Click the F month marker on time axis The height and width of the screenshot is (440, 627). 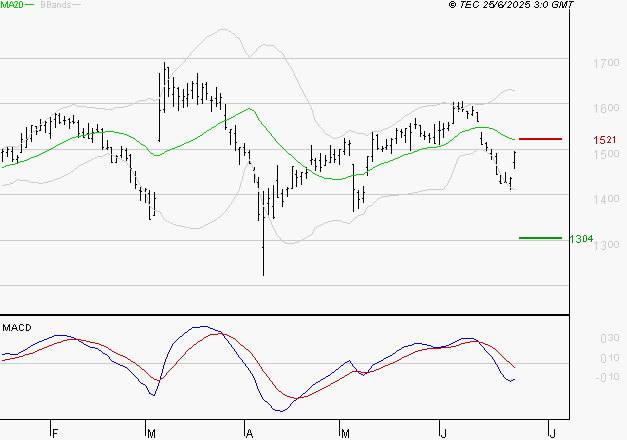[x=55, y=434]
